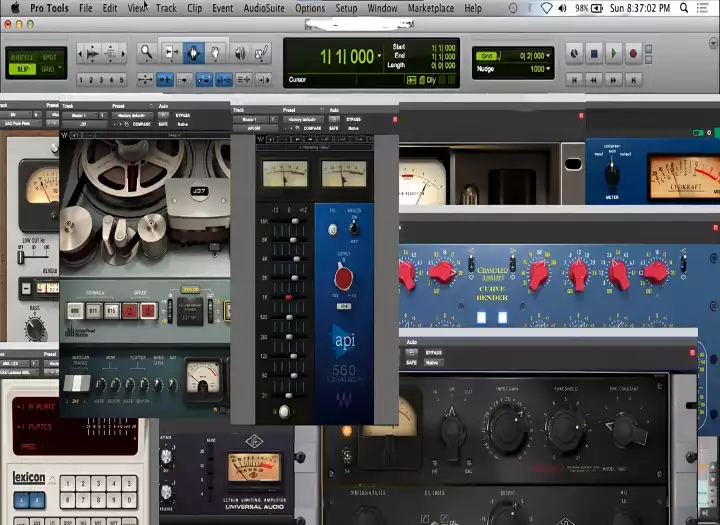
Task: Click horizontal zoom in right arrow
Action: 123,54
